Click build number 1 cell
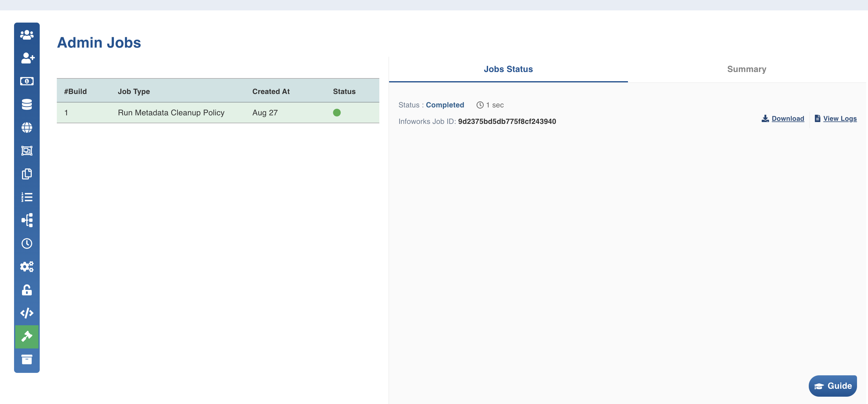The width and height of the screenshot is (868, 404). (66, 113)
